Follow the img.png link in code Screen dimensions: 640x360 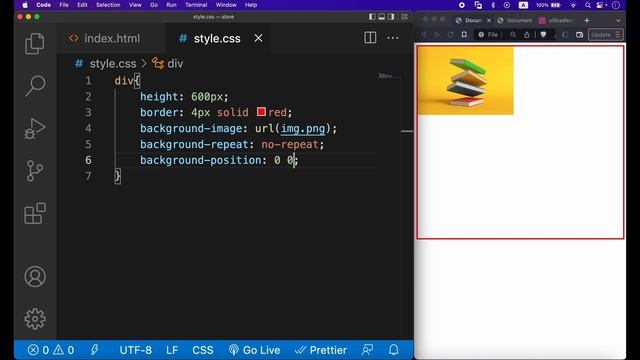[303, 129]
